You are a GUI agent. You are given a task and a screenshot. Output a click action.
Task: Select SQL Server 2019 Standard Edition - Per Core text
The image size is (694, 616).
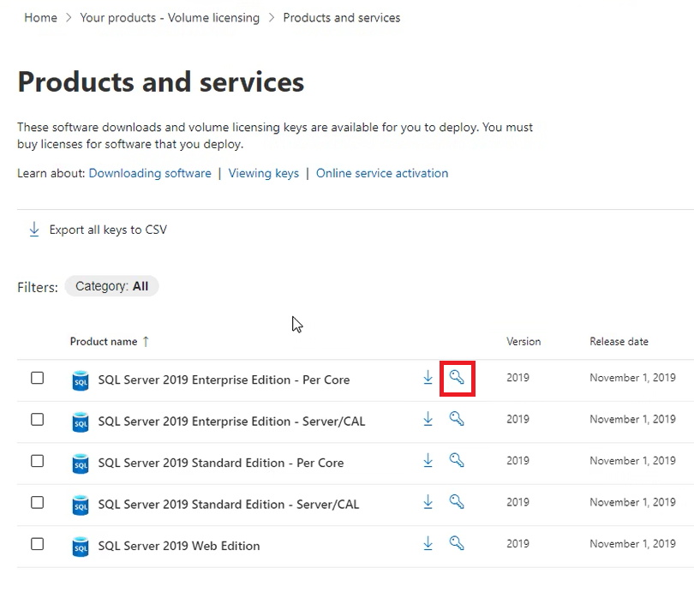tap(221, 463)
